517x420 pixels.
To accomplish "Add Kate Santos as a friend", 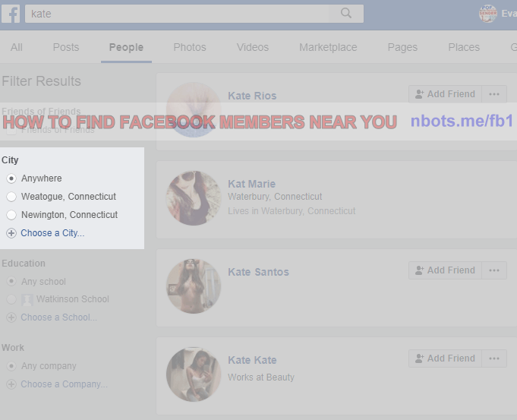I will click(445, 270).
